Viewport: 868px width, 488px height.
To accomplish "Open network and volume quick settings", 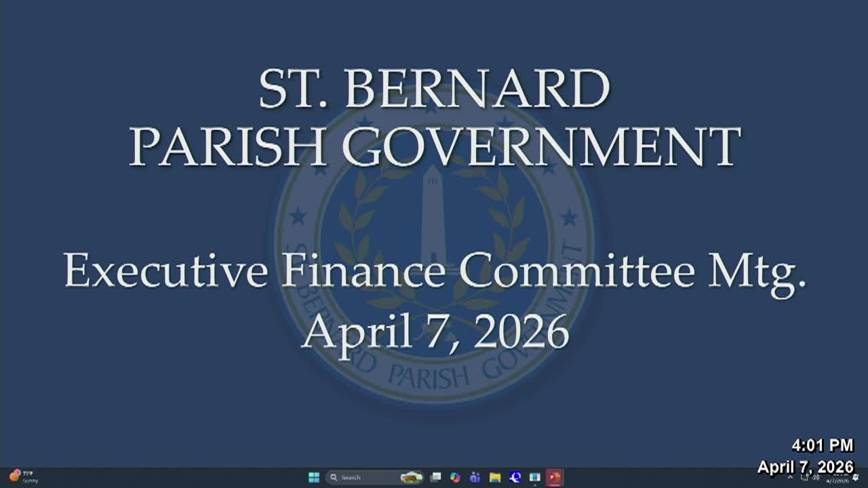I will coord(810,478).
